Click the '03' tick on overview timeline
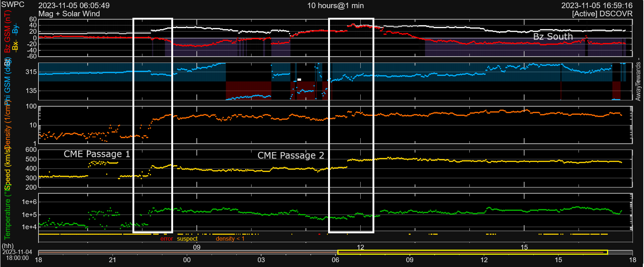The image size is (644, 267). pyautogui.click(x=261, y=260)
